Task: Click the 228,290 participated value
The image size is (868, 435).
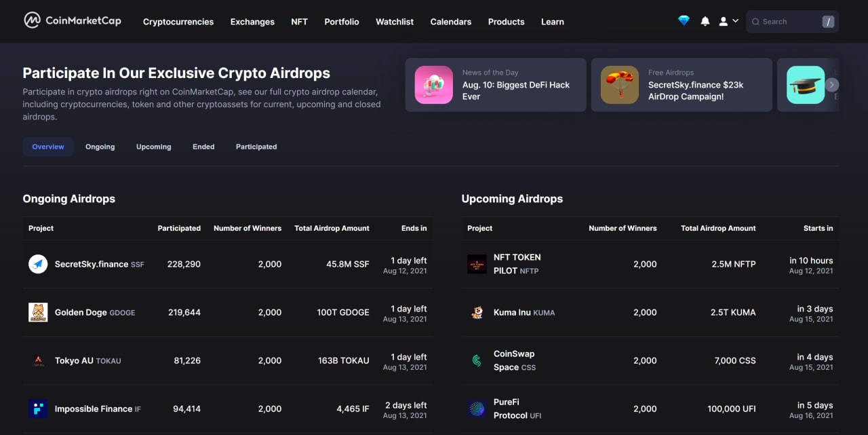Action: (x=184, y=264)
